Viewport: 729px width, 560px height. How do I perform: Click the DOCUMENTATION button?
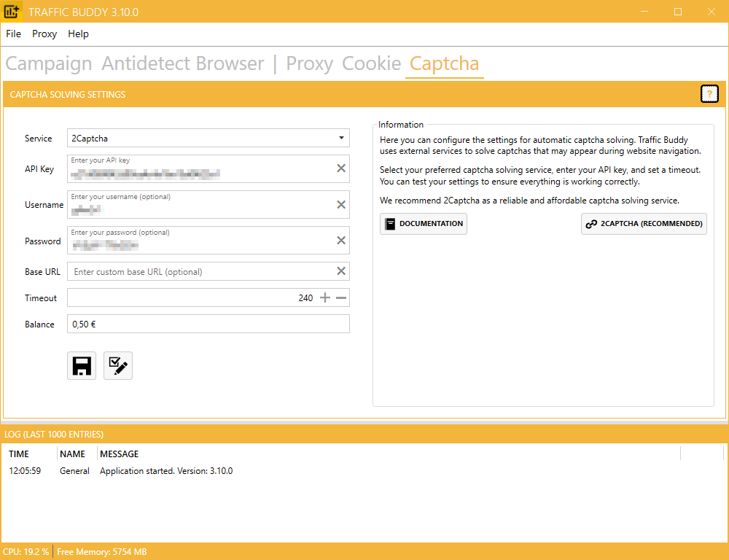423,224
